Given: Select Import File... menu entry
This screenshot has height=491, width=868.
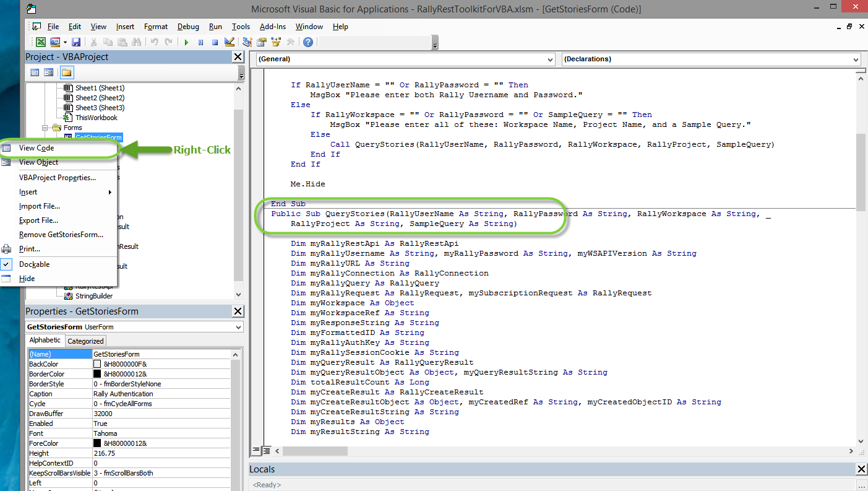Looking at the screenshot, I should [40, 206].
